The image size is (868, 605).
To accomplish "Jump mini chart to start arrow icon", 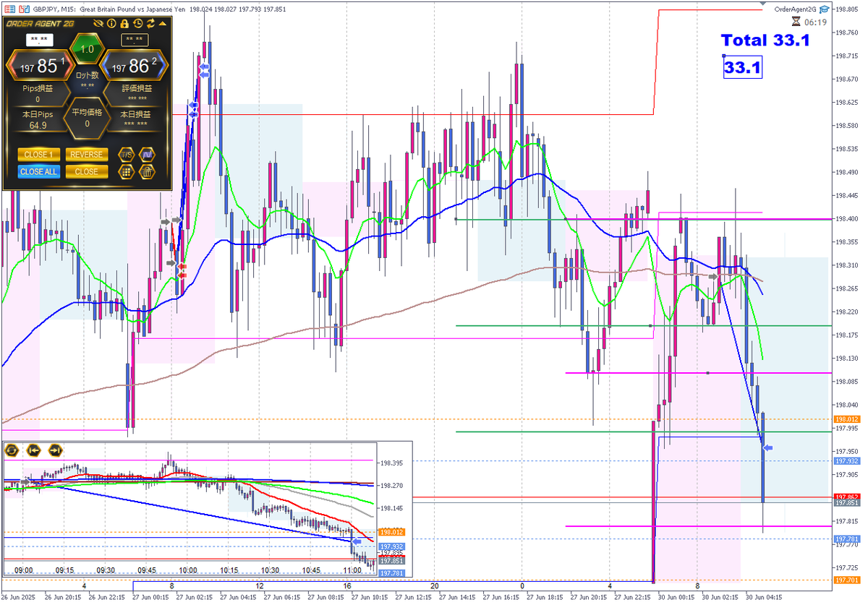I will [33, 450].
